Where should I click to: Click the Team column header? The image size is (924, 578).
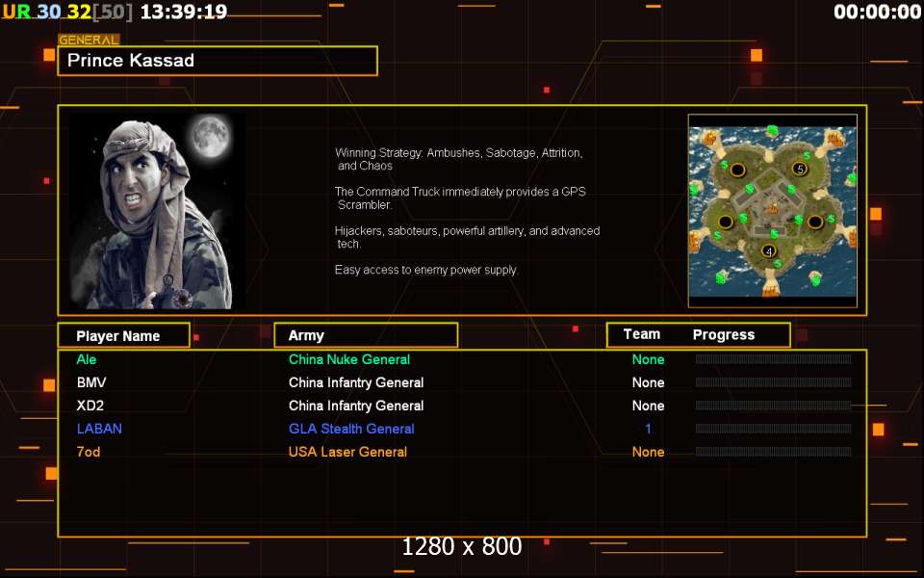click(642, 334)
